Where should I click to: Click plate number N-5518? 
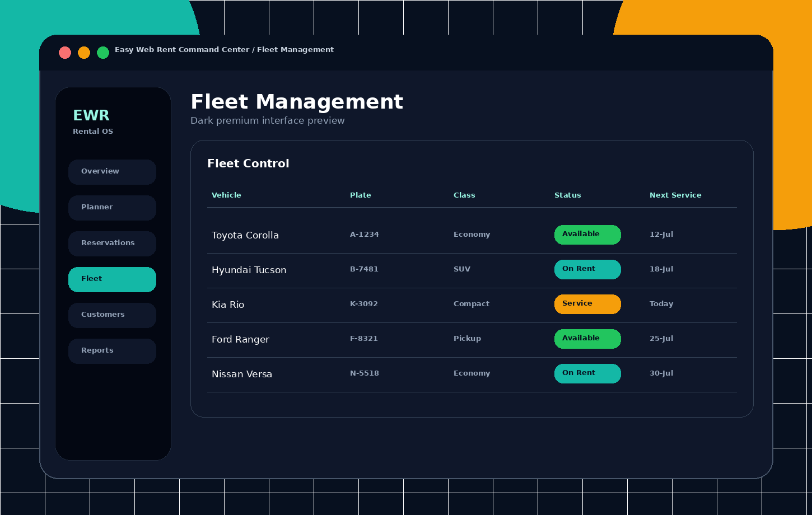365,373
